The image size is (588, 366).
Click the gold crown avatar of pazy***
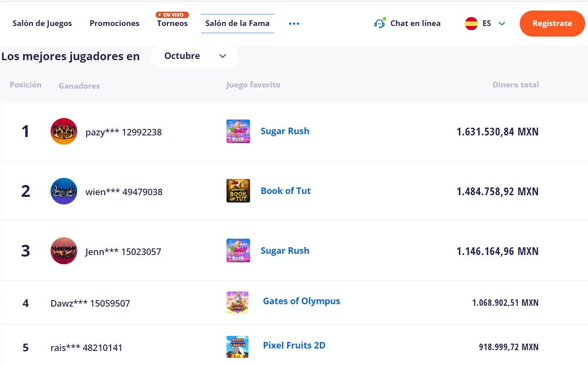[64, 131]
